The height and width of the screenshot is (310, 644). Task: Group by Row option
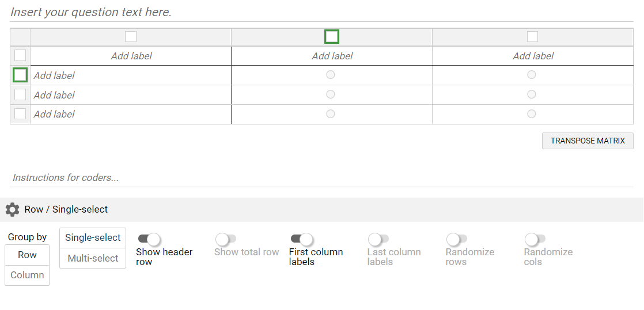[27, 255]
